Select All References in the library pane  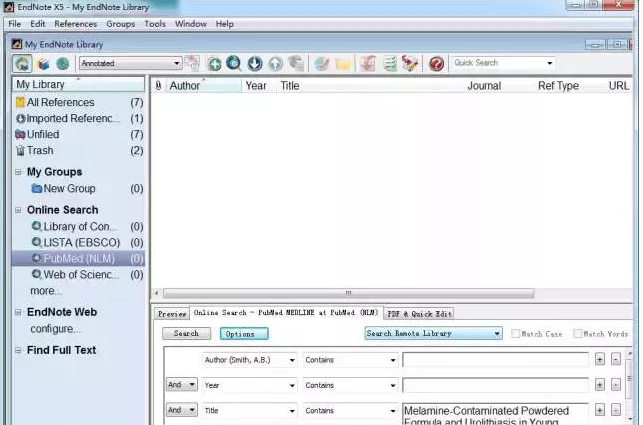(79, 102)
